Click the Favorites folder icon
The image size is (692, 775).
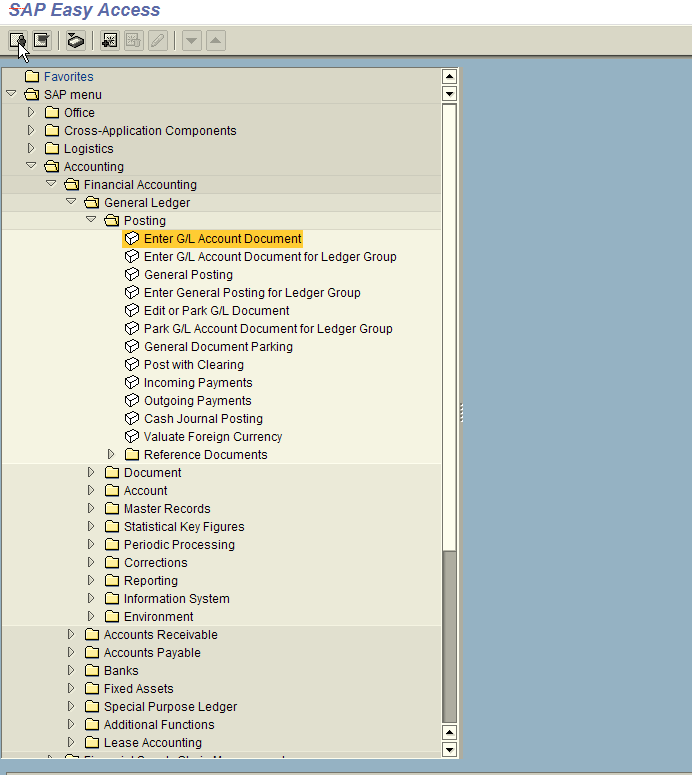coord(32,76)
